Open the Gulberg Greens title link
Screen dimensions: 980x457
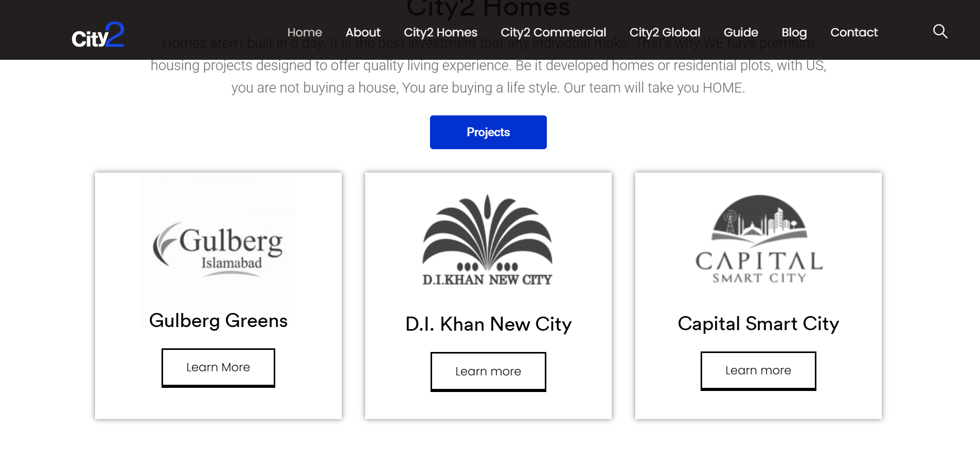[218, 321]
